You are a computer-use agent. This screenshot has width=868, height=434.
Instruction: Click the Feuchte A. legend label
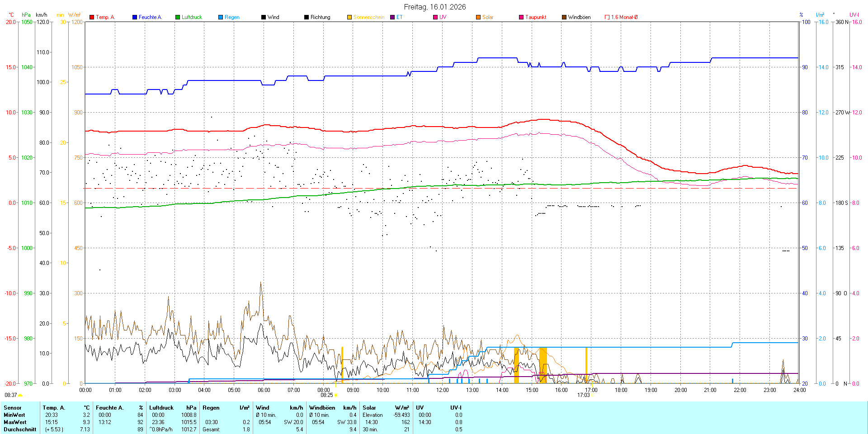[150, 17]
